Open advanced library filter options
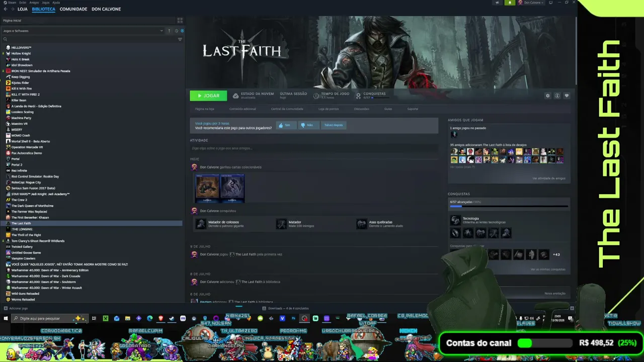This screenshot has width=644, height=362. tap(180, 39)
